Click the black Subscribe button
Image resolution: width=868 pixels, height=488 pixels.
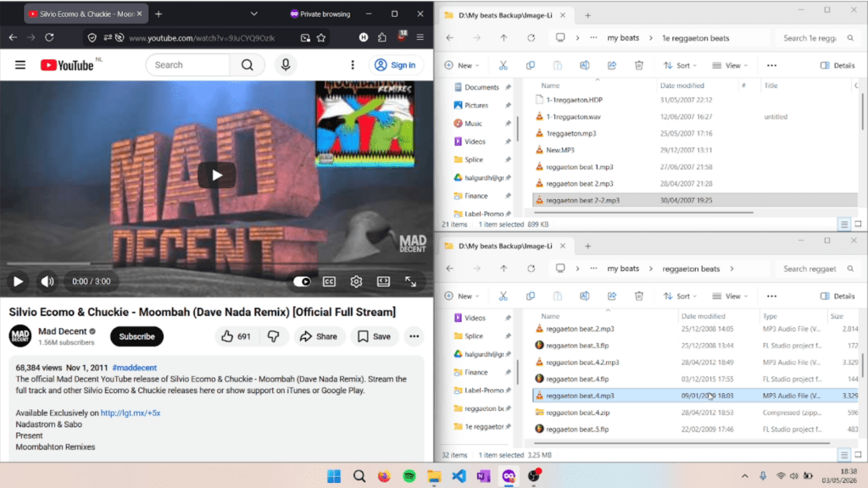tap(136, 335)
